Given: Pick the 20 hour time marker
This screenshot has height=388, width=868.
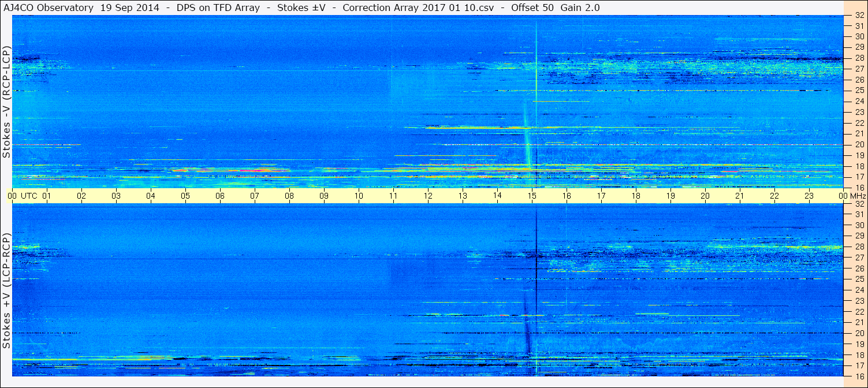Looking at the screenshot, I should click(705, 196).
